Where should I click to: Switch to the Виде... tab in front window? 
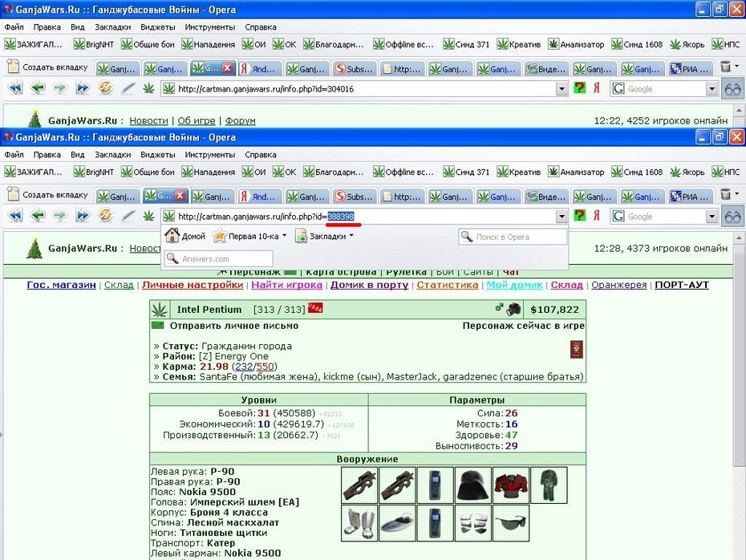click(x=546, y=196)
